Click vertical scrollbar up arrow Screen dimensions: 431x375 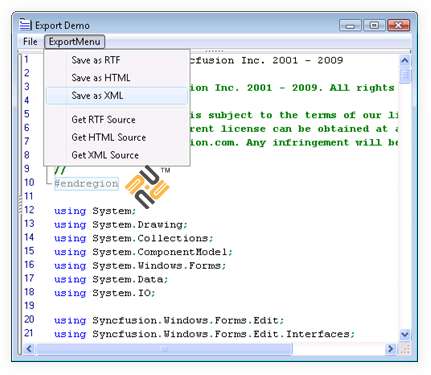405,61
